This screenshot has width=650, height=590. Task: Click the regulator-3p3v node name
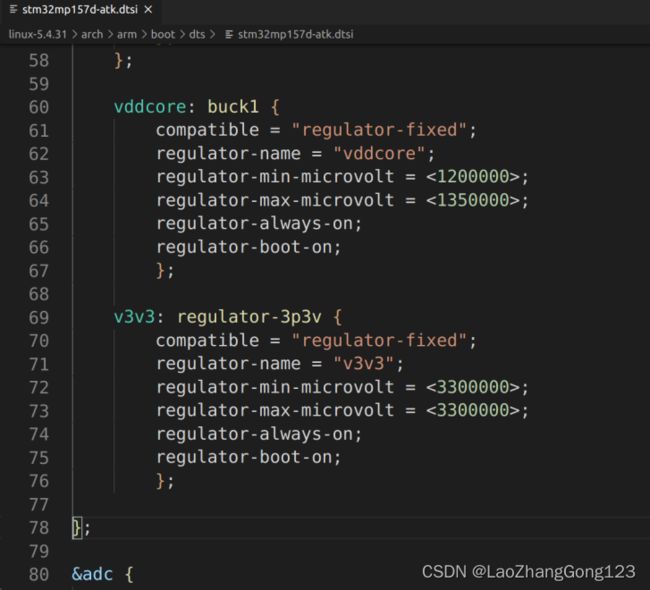point(249,318)
